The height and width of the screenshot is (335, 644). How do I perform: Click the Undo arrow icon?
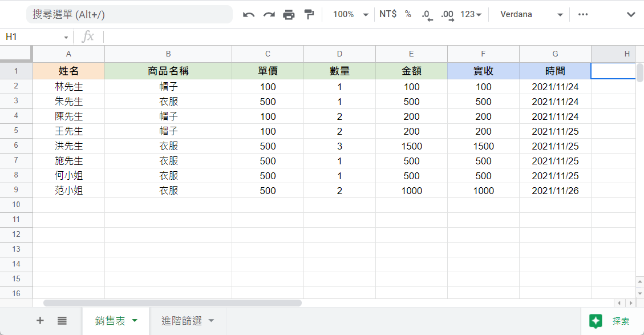click(249, 14)
